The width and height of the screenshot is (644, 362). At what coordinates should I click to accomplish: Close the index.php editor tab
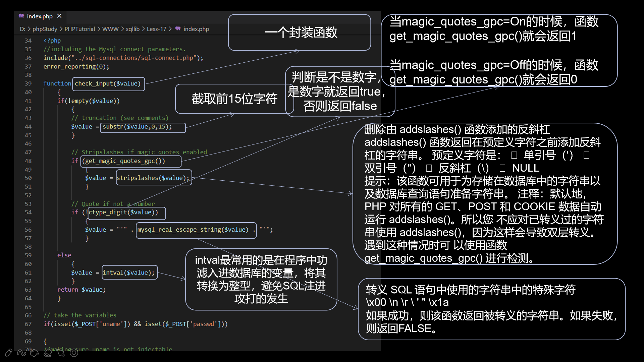coord(59,16)
